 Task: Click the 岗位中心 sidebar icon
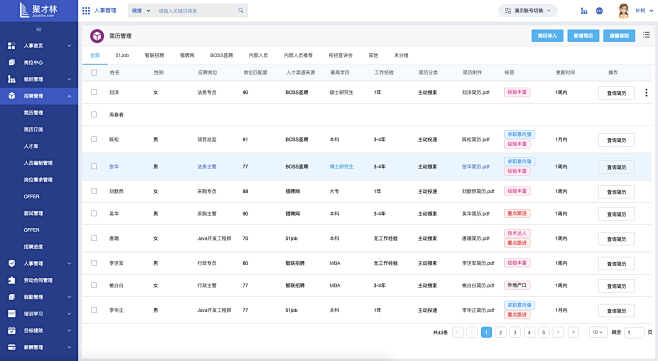[12, 63]
